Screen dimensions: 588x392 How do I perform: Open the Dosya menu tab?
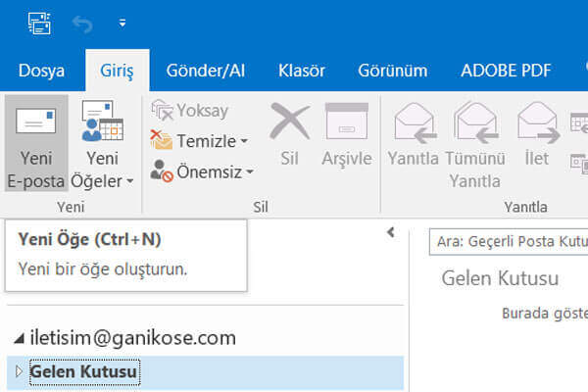click(41, 71)
